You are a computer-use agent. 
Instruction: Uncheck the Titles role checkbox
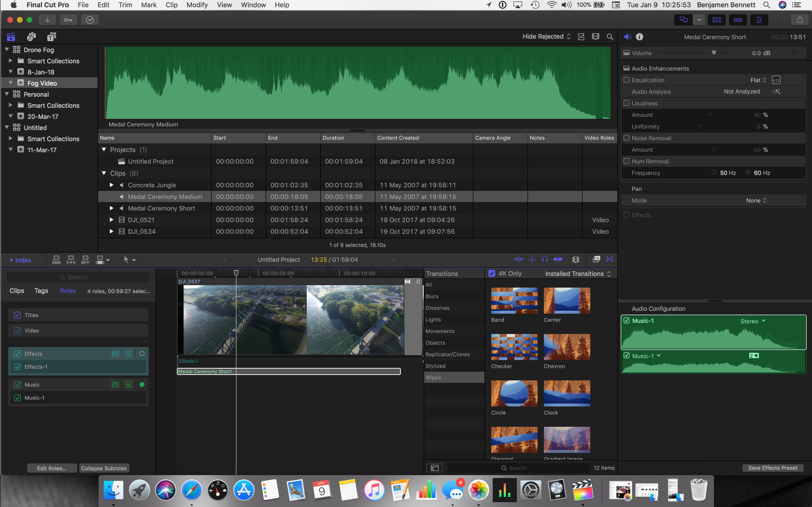pos(17,315)
